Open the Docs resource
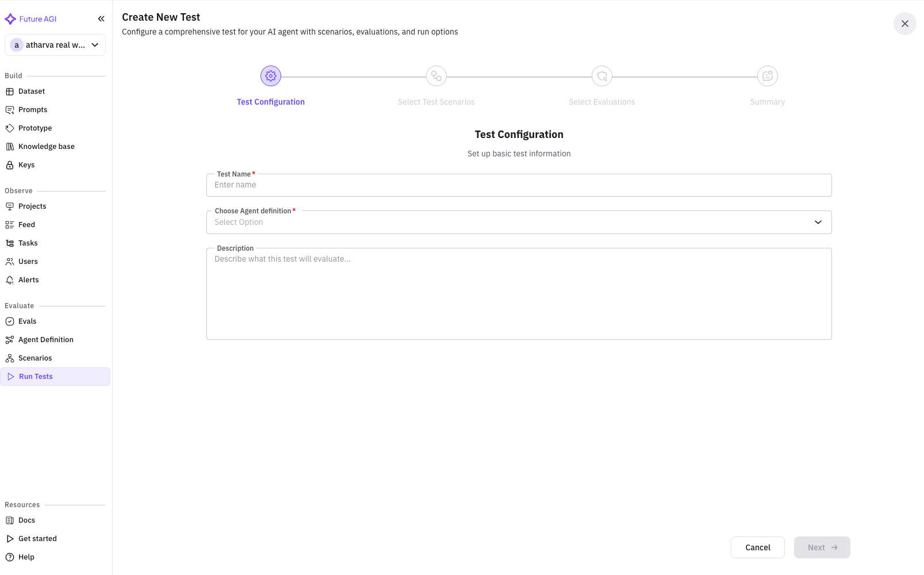 26,520
